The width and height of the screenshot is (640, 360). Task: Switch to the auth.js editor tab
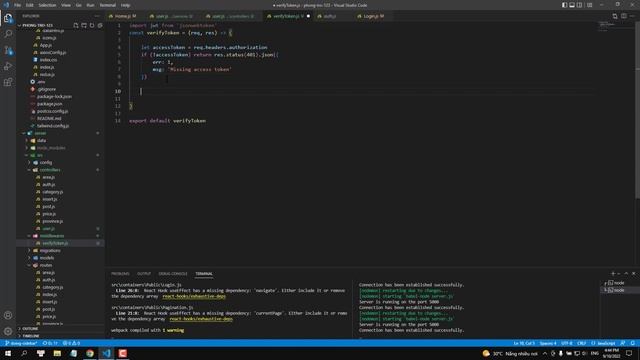329,16
